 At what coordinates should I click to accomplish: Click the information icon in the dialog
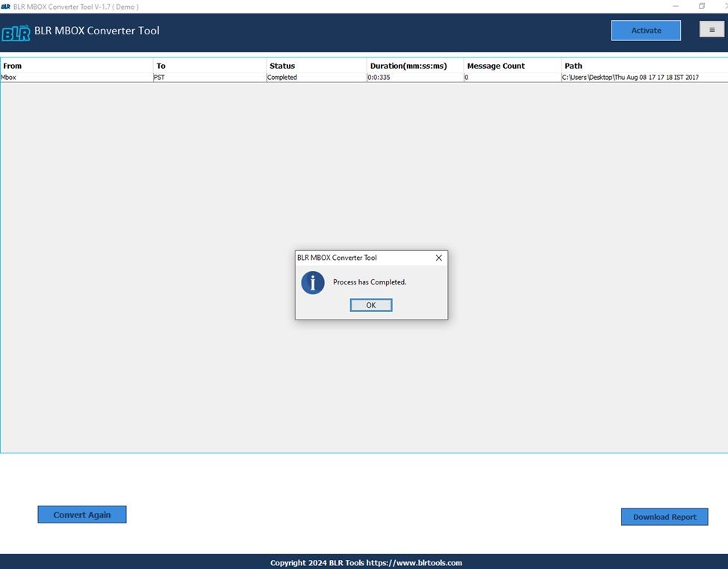(313, 283)
